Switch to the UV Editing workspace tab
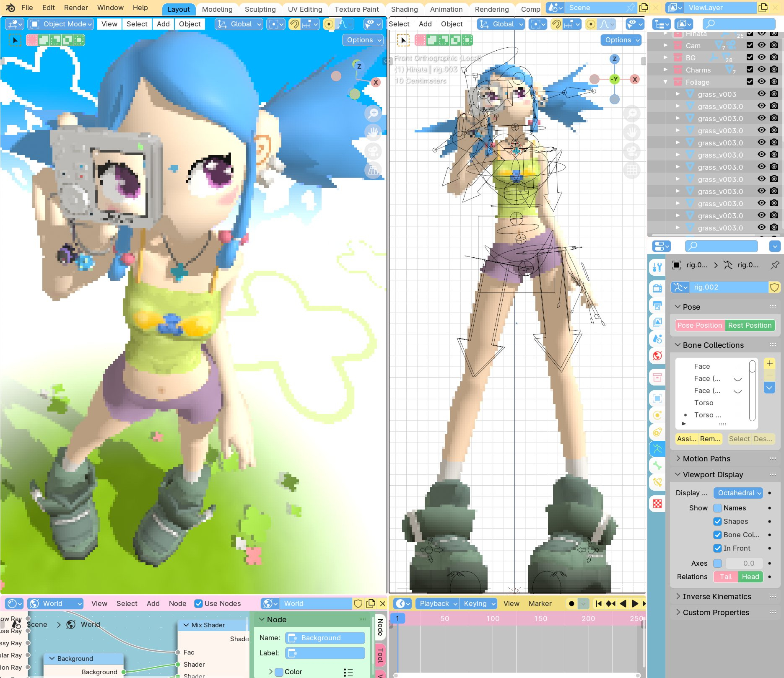This screenshot has width=784, height=678. coord(305,9)
